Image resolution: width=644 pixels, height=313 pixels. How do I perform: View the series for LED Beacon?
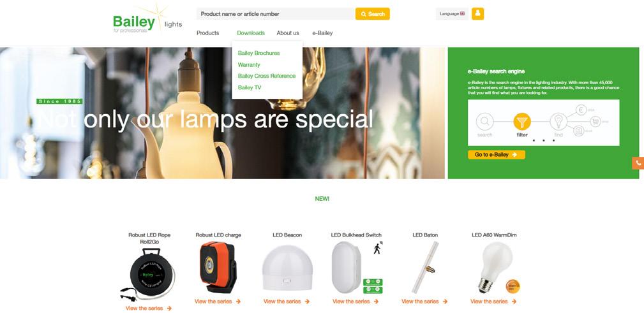(x=287, y=302)
